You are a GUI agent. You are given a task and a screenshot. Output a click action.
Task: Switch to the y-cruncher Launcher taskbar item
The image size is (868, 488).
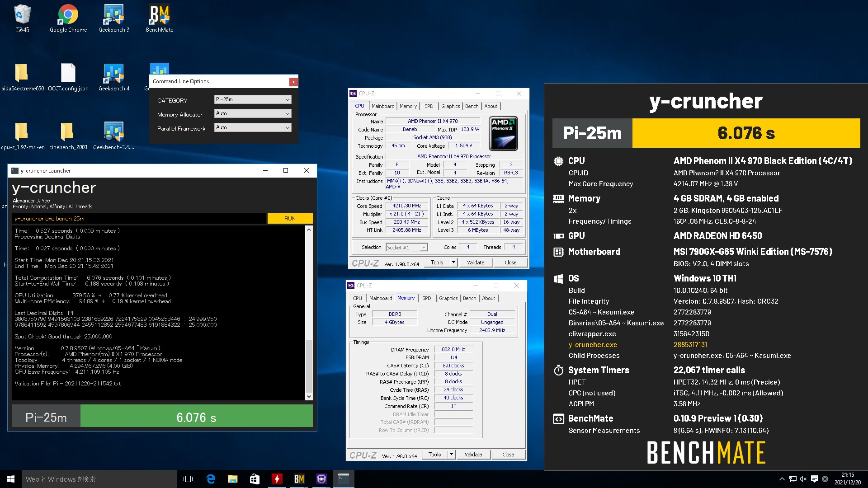point(344,479)
